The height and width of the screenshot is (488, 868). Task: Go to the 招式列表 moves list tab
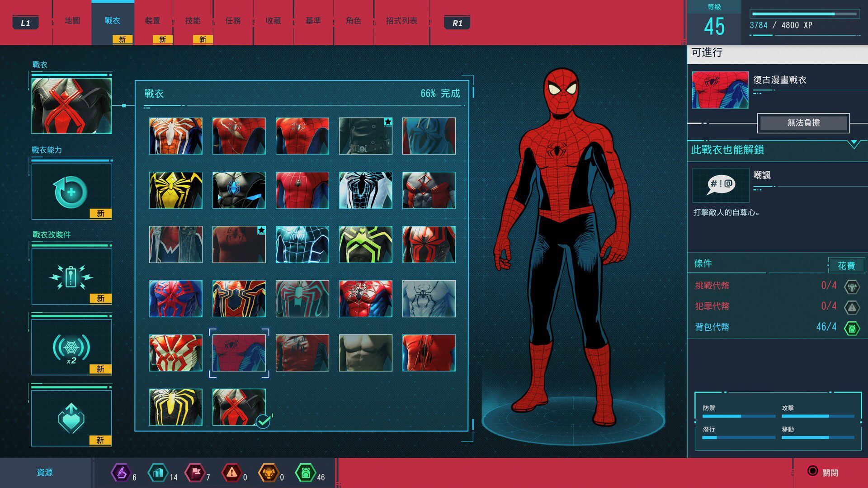[x=401, y=21]
